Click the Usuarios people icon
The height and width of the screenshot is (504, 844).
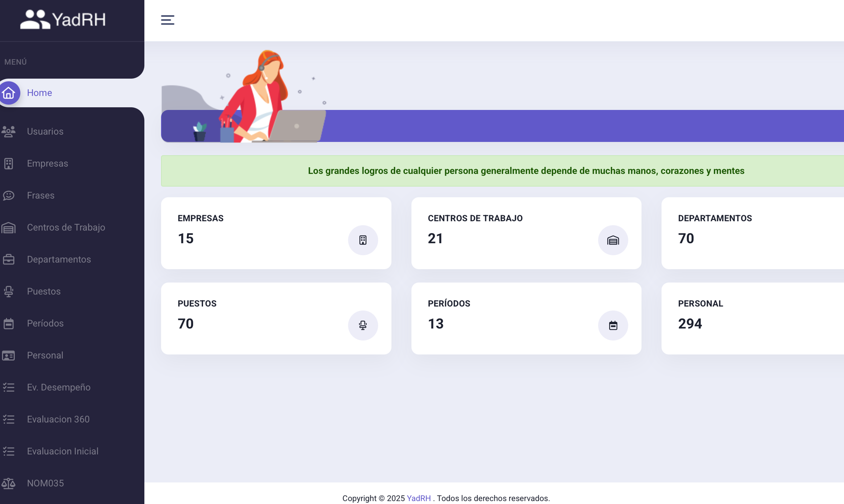coord(9,131)
